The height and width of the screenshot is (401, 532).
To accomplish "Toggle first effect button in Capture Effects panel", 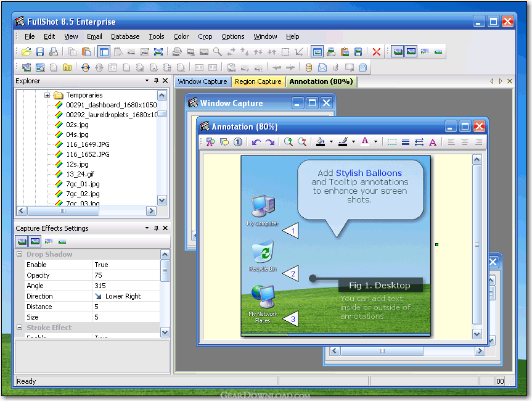I will pos(22,241).
